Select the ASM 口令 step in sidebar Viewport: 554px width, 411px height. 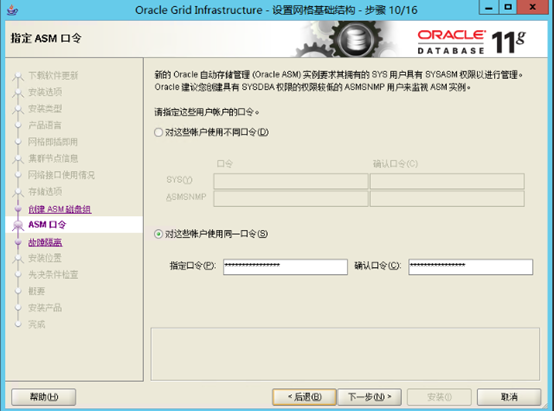47,225
